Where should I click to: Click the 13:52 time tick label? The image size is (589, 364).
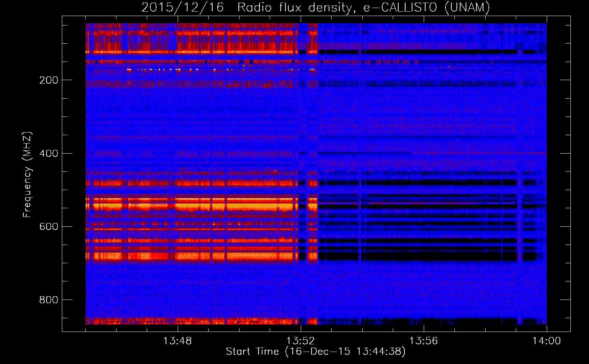(301, 341)
